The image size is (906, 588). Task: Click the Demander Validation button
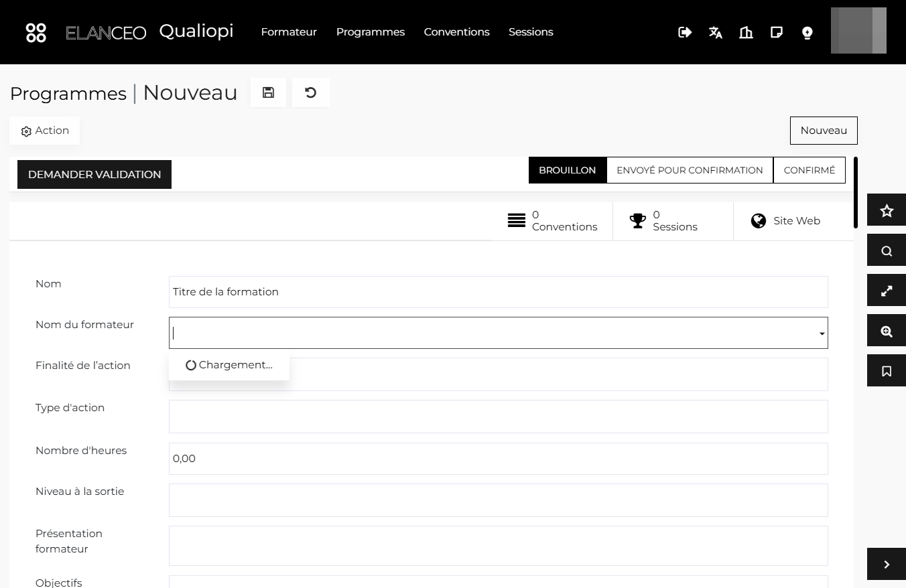click(x=94, y=174)
